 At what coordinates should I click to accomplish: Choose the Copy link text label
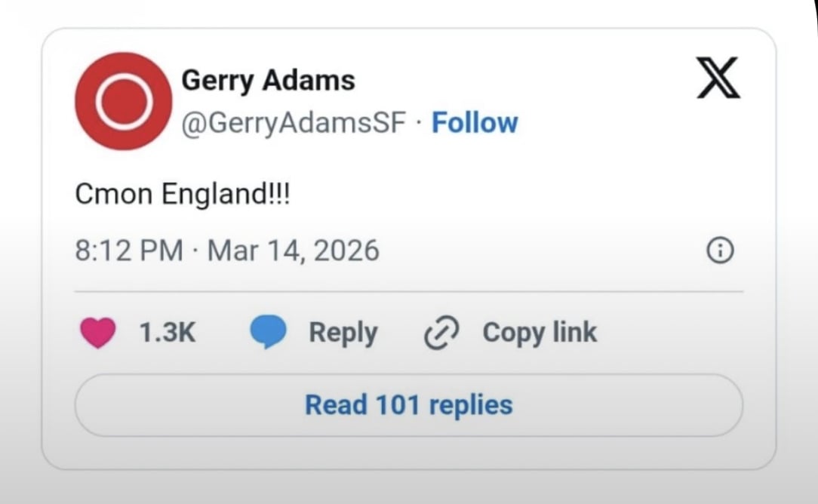tap(540, 332)
